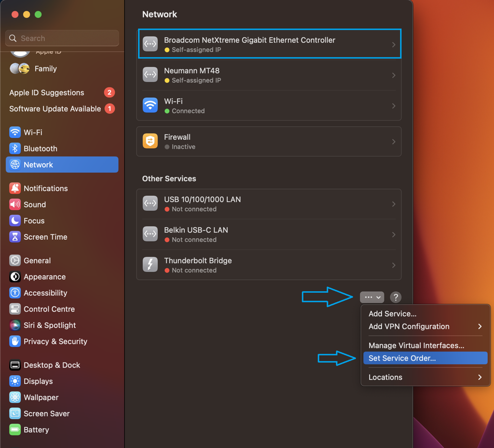Open Software Update Available notice
494x448 pixels.
[62, 109]
